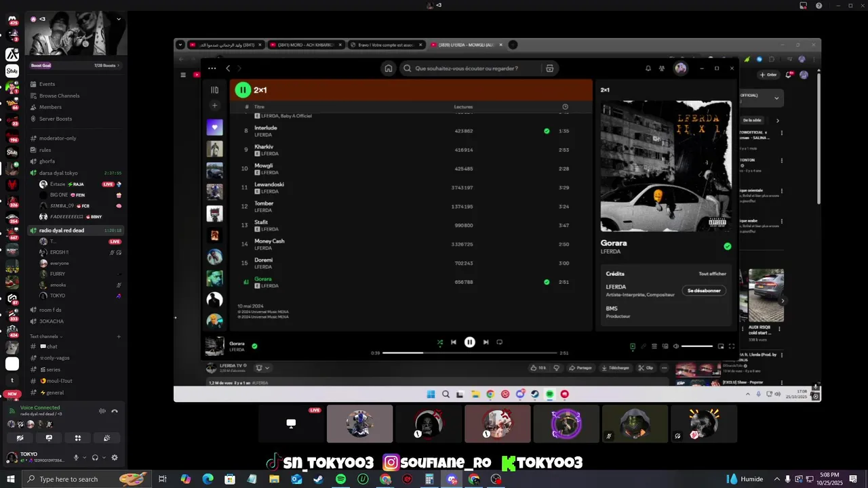868x488 pixels.
Task: Seek within the Gorara progress bar
Action: click(x=469, y=353)
